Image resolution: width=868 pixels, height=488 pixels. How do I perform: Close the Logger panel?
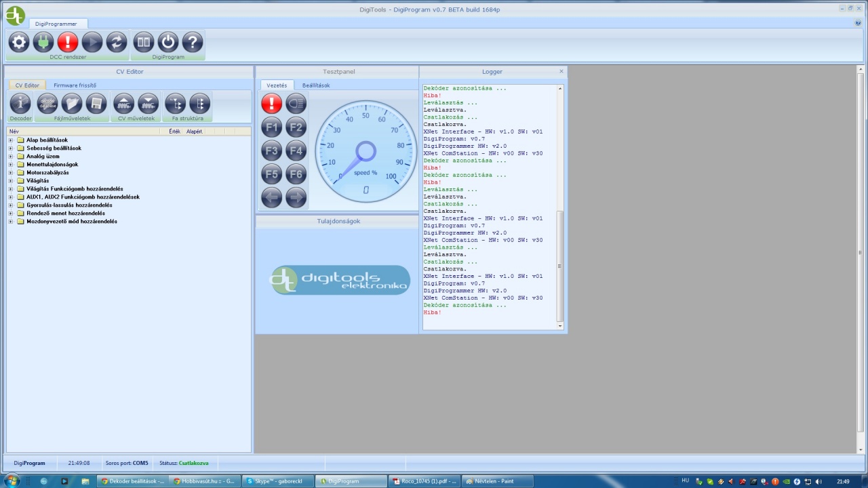coord(561,71)
